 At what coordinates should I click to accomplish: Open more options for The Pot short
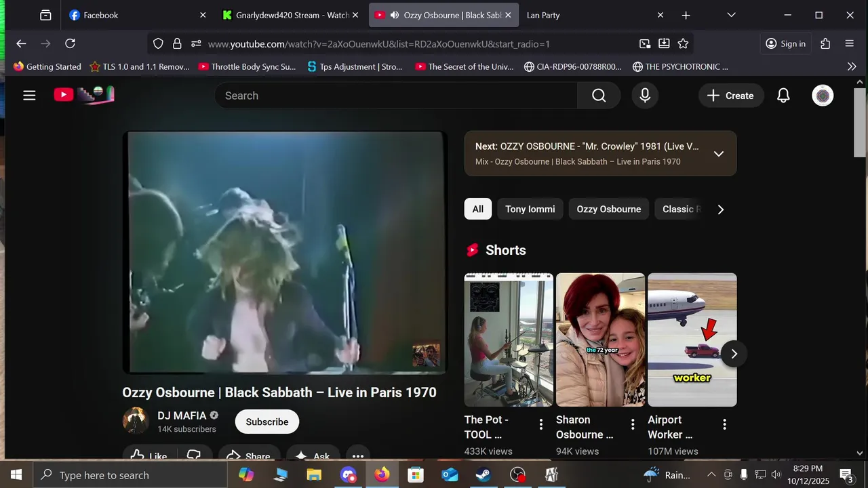click(x=541, y=424)
